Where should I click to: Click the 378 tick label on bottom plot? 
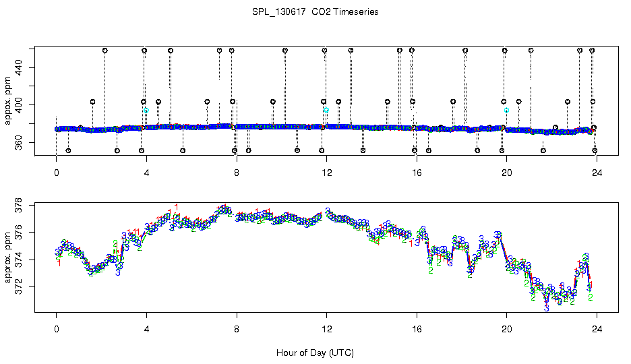pos(19,206)
